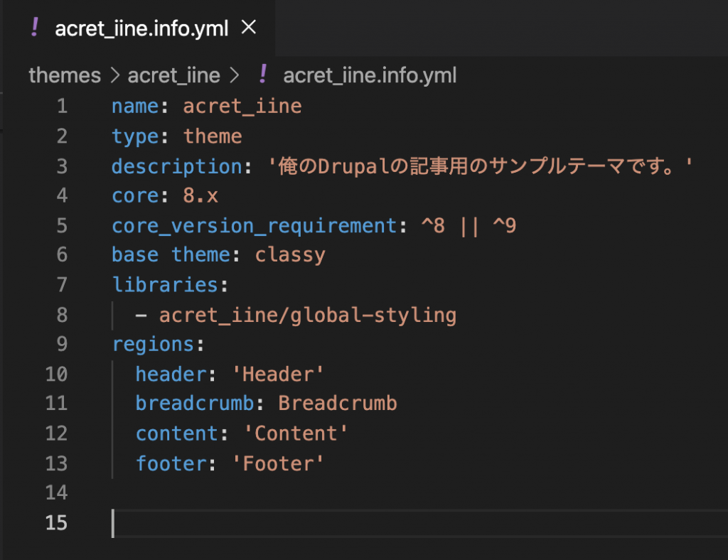
Task: Click line number 1 in gutter
Action: (63, 107)
